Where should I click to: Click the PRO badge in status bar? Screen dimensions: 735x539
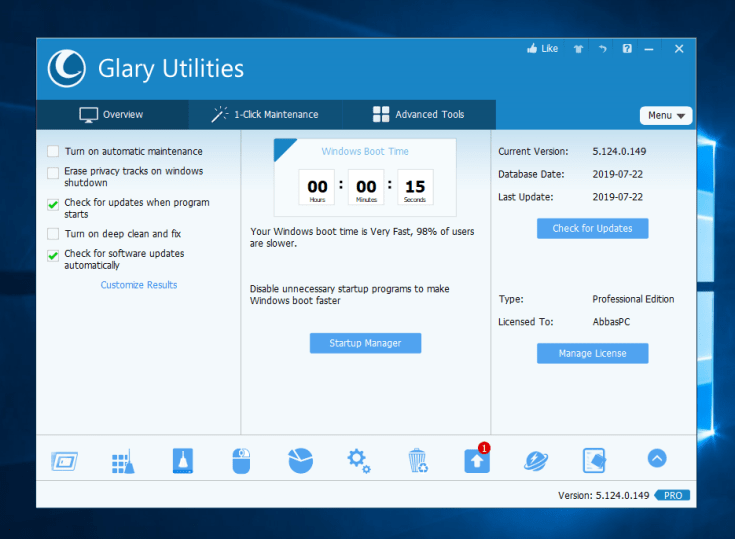tap(673, 495)
